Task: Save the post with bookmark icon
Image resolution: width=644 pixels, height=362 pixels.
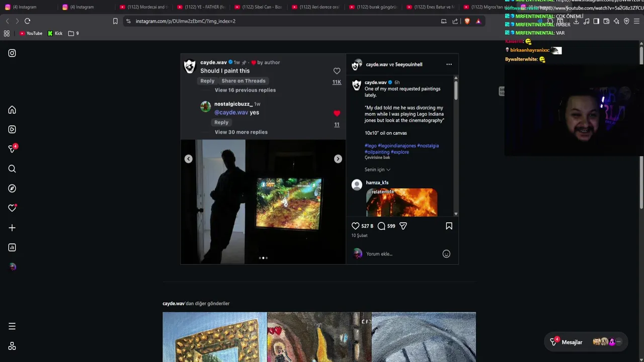Action: point(449,226)
